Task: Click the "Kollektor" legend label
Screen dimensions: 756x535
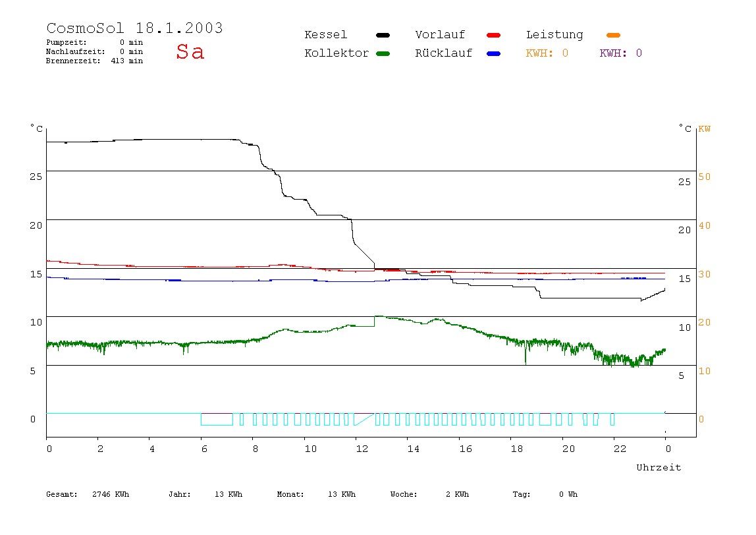Action: 337,53
